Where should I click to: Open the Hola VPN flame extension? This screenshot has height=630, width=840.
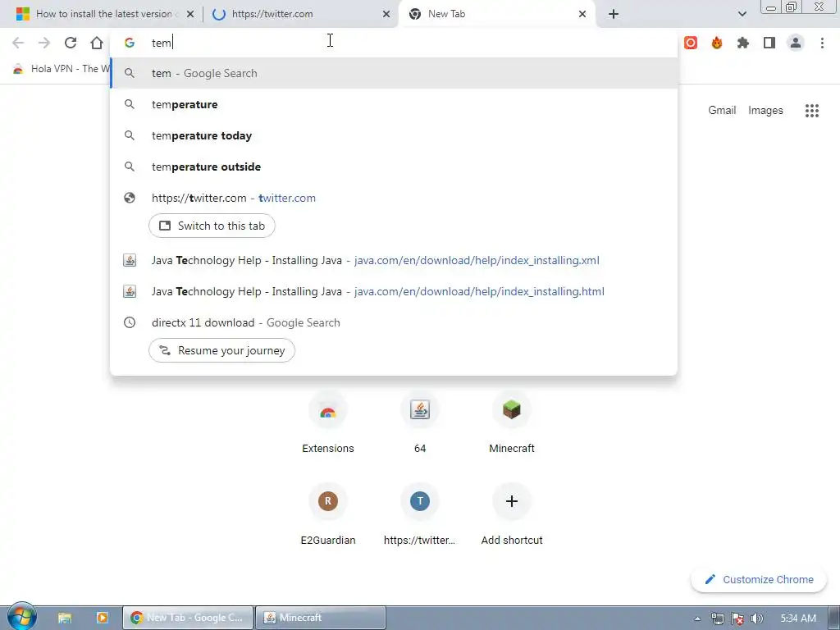[717, 43]
